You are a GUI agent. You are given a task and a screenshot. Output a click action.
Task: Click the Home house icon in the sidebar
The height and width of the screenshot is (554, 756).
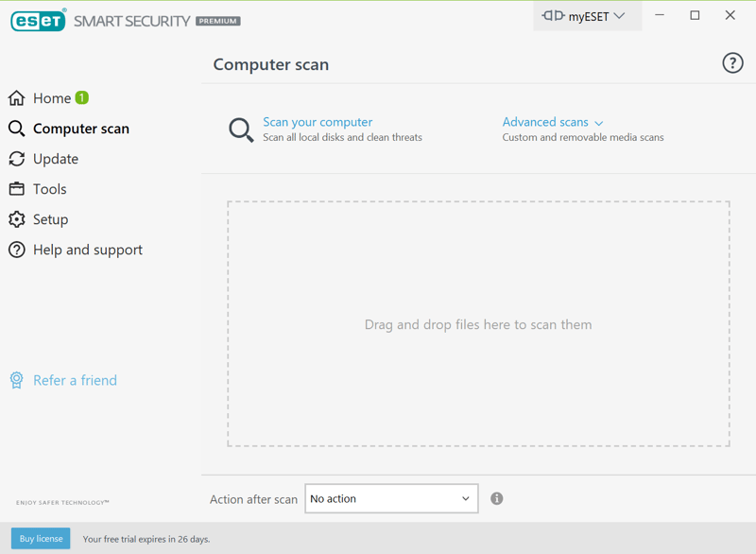[16, 98]
